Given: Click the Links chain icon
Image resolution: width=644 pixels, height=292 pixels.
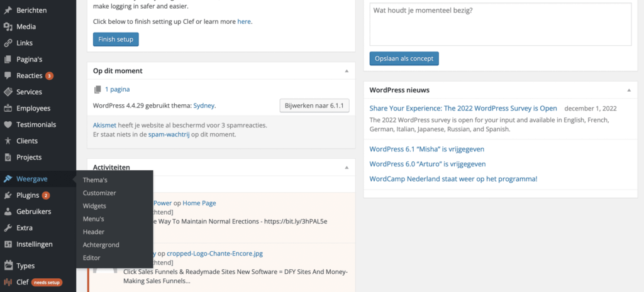Looking at the screenshot, I should point(8,43).
